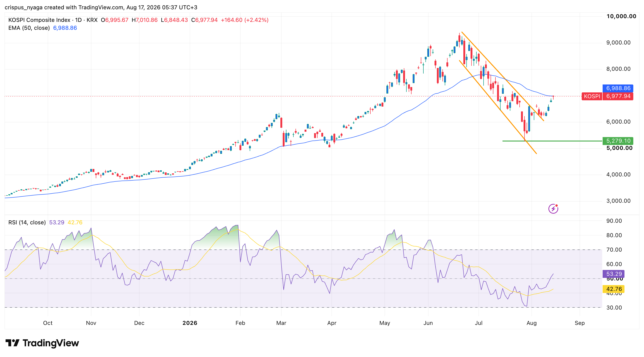Viewport: 644px width, 357px height.
Task: Click the 4,000.00 price axis label
Action: click(618, 174)
